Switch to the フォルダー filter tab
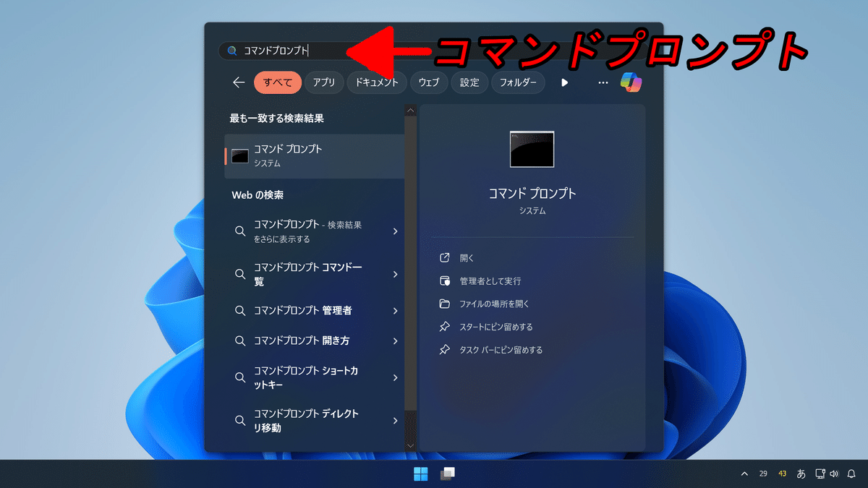The height and width of the screenshot is (488, 868). [x=519, y=82]
